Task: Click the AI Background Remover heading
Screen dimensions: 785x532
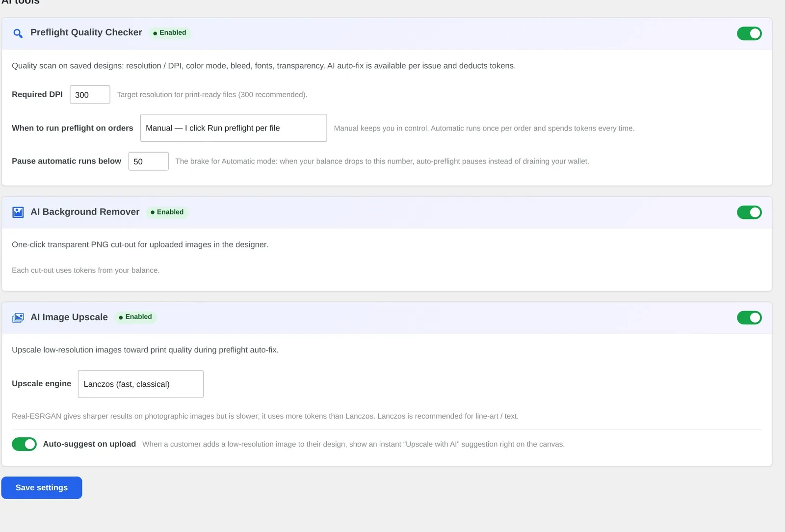Action: [x=85, y=212]
